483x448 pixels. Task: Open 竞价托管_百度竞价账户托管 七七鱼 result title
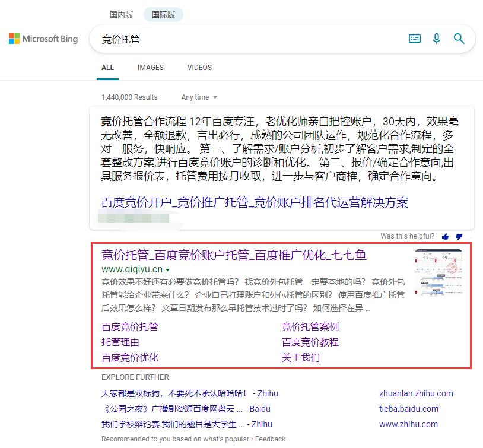click(x=234, y=255)
